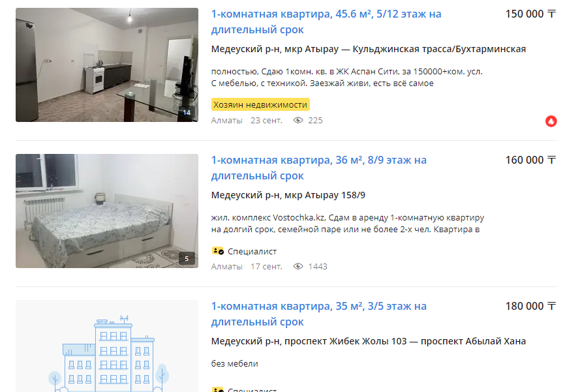Click the eye views icon beside 1443
The width and height of the screenshot is (565, 392).
(298, 266)
